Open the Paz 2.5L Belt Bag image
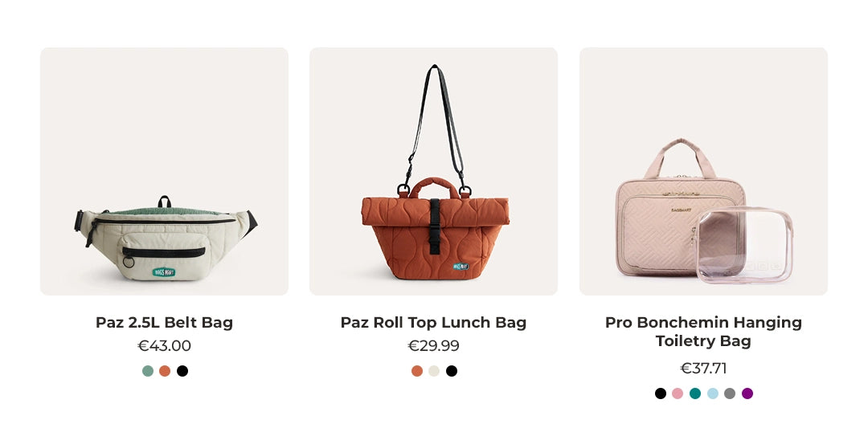Image resolution: width=868 pixels, height=424 pixels. [x=165, y=171]
